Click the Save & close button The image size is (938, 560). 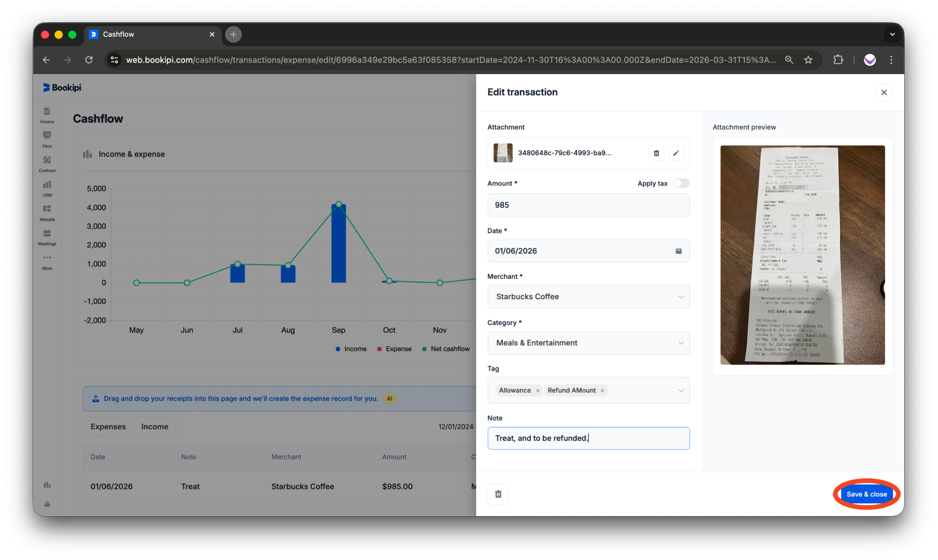(866, 494)
